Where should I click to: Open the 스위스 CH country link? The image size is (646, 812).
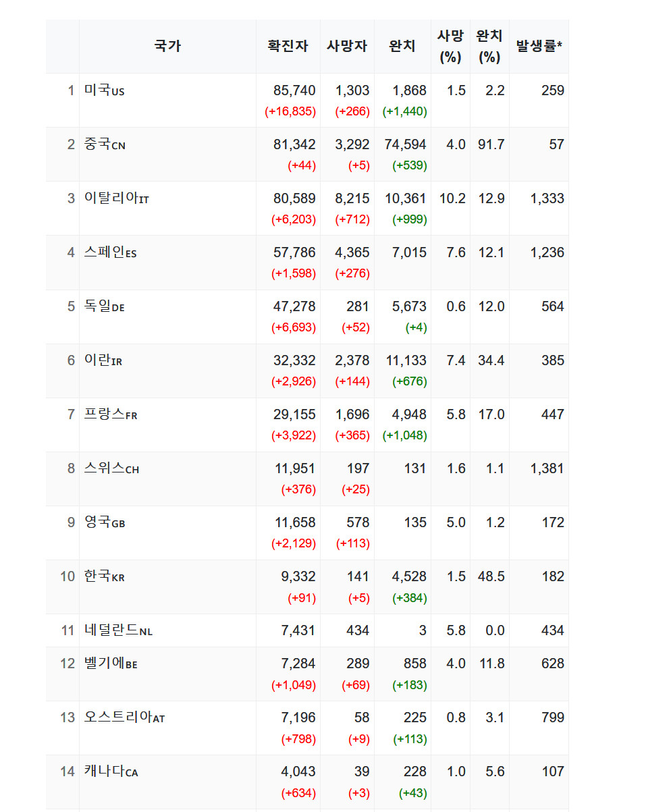(111, 468)
